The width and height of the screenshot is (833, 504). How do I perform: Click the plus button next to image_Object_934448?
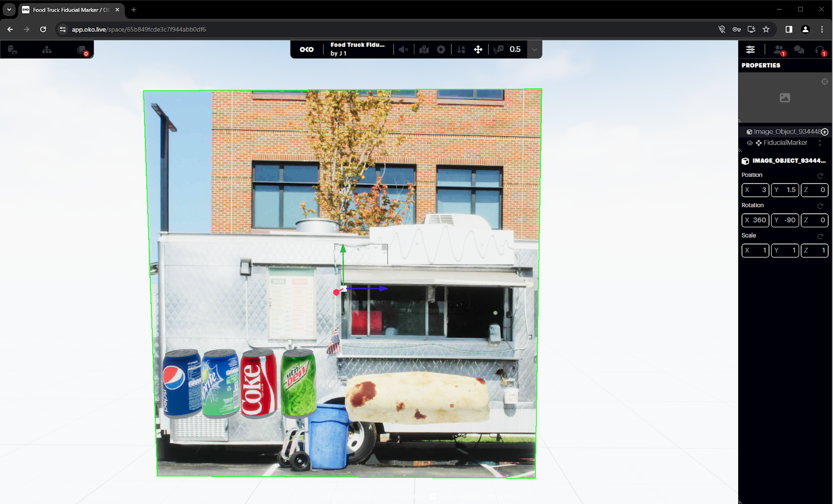[824, 132]
